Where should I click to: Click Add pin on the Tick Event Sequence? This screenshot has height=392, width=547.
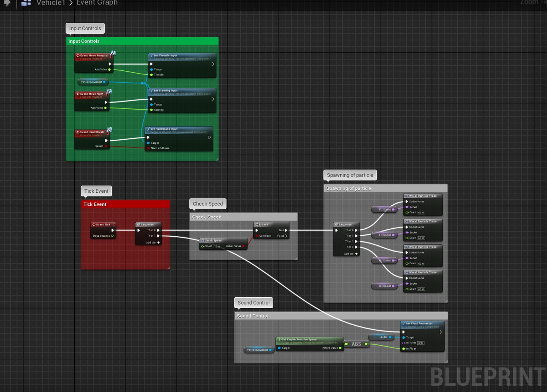(x=153, y=242)
